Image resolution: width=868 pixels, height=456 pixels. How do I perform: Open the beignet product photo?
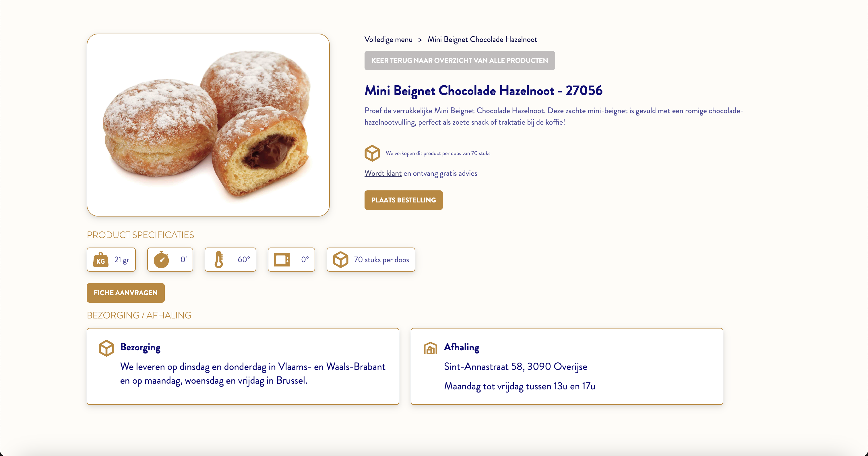pos(208,125)
